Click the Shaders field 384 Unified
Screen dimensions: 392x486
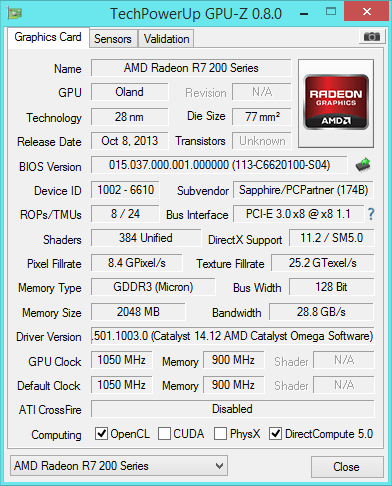click(x=146, y=238)
